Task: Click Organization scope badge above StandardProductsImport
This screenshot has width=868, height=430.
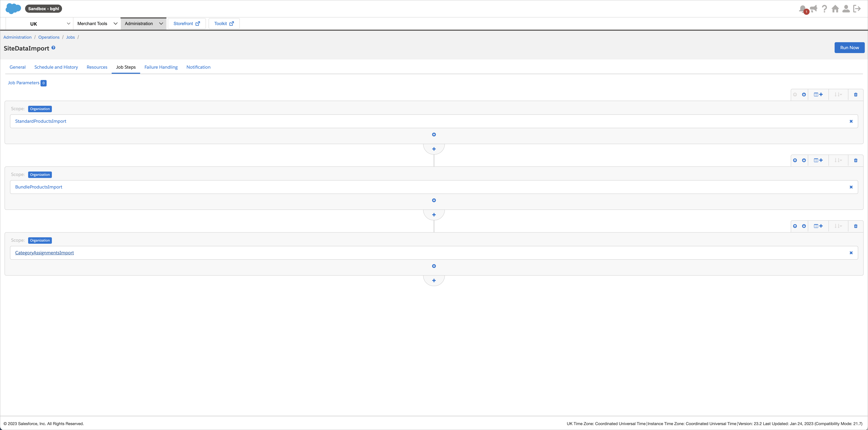Action: [x=40, y=109]
